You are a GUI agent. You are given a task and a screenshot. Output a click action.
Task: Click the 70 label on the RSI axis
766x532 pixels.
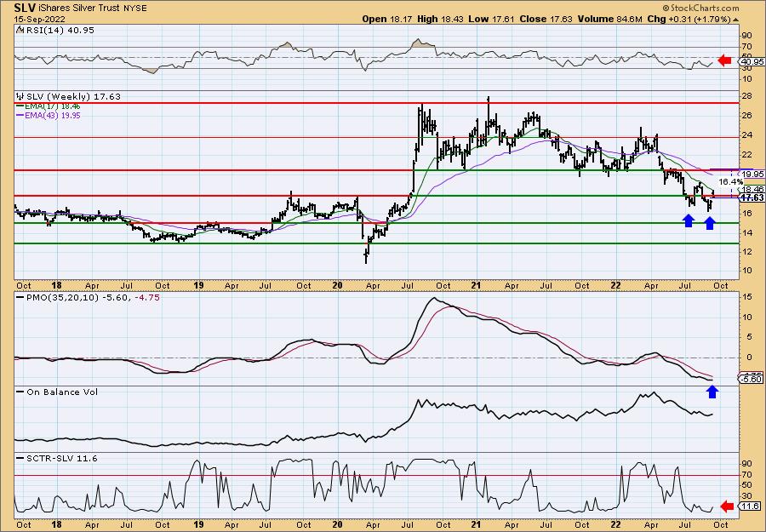[x=746, y=47]
